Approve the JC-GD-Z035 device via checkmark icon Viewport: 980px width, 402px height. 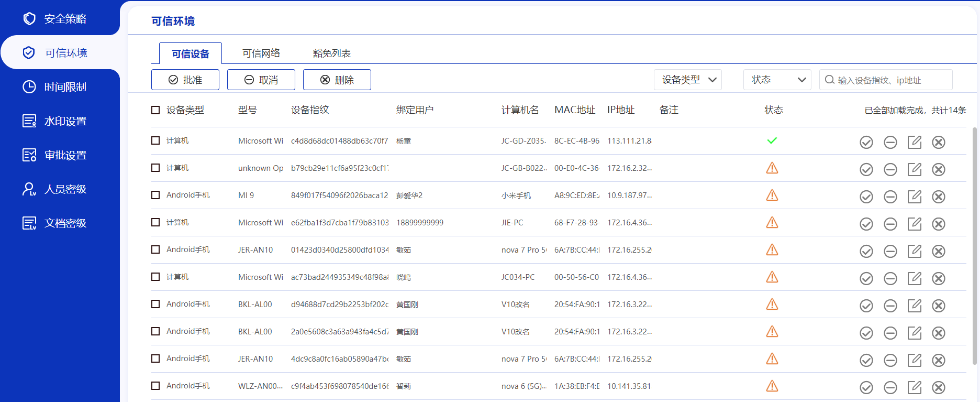[866, 142]
